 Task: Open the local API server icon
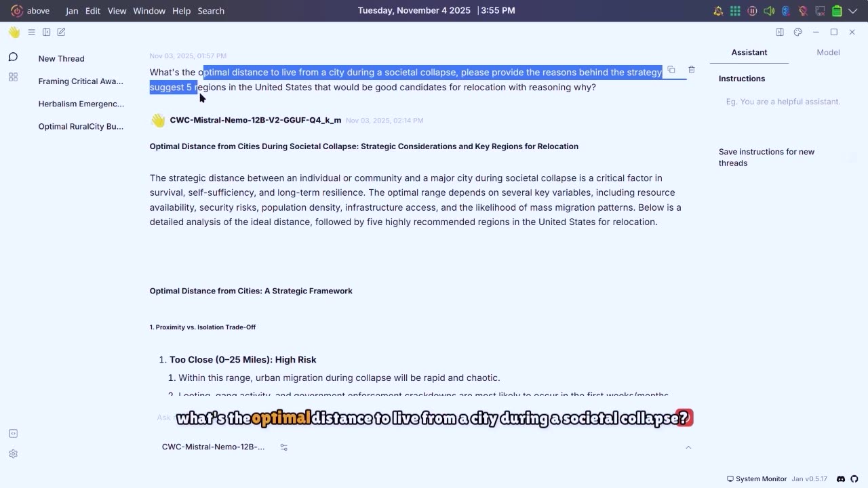pos(13,434)
